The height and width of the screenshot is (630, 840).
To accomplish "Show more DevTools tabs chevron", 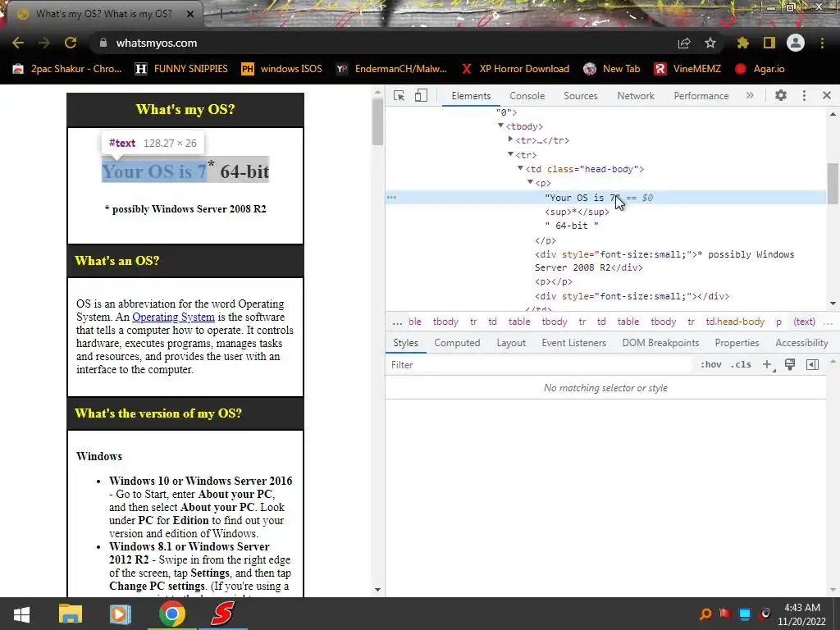I will coord(750,95).
